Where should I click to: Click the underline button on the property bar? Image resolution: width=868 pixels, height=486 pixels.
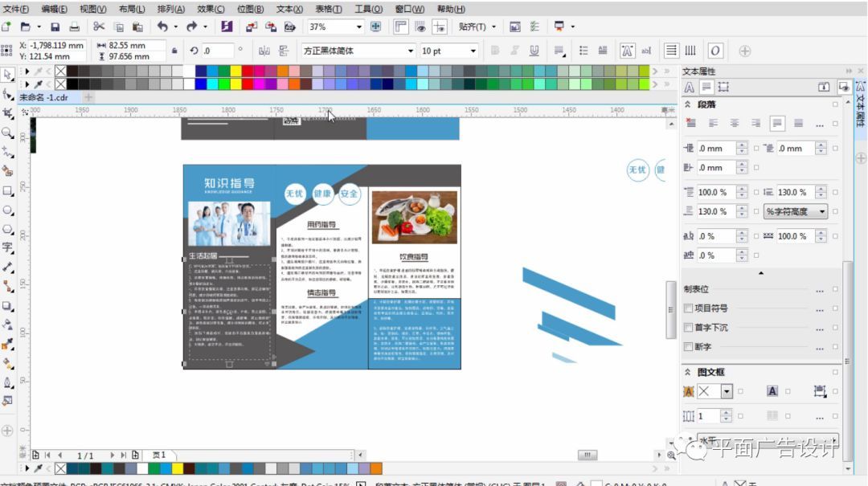click(535, 51)
